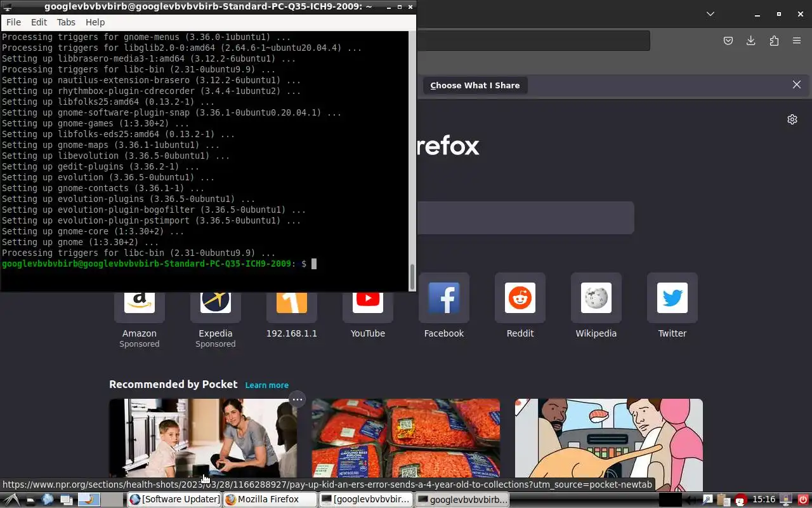Click the "Setting up rhythmbox-plugin-cdrecorder" terminal line
Screen dimensions: 812x508
coord(152,91)
